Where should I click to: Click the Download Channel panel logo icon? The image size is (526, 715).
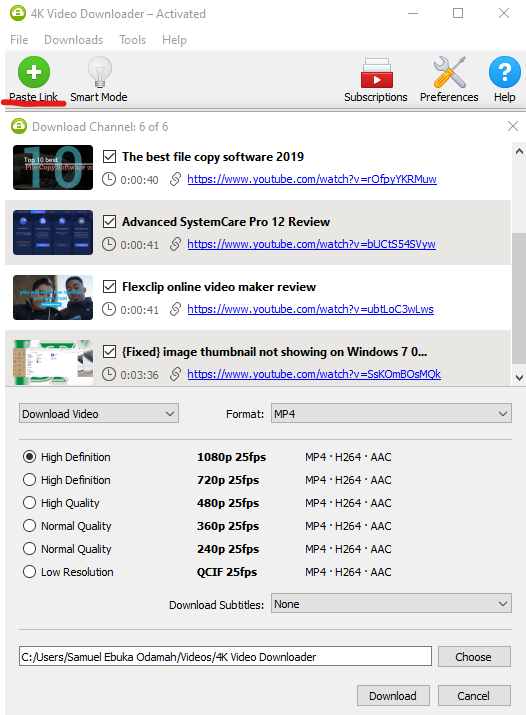(19, 126)
